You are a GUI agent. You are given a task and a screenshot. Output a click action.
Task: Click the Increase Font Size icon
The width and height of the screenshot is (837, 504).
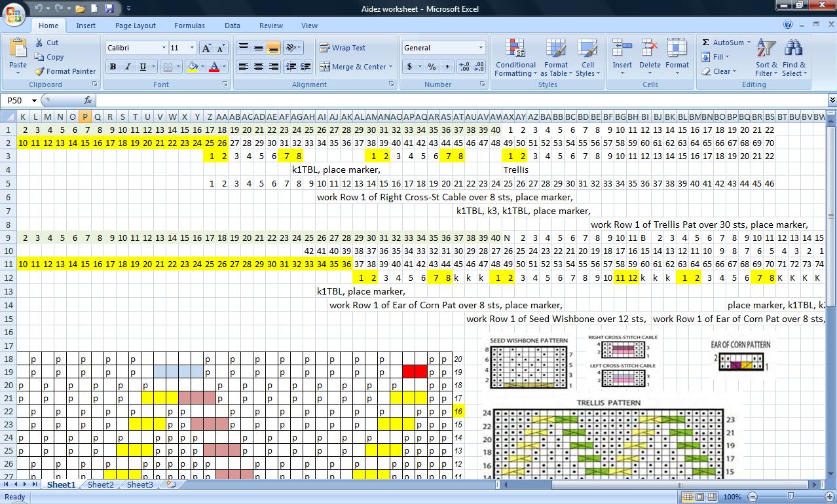(x=206, y=47)
